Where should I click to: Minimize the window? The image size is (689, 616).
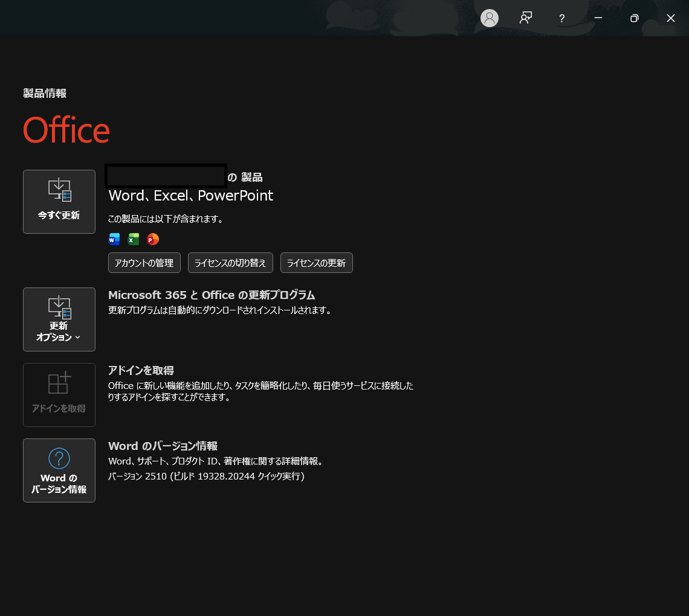click(x=598, y=18)
